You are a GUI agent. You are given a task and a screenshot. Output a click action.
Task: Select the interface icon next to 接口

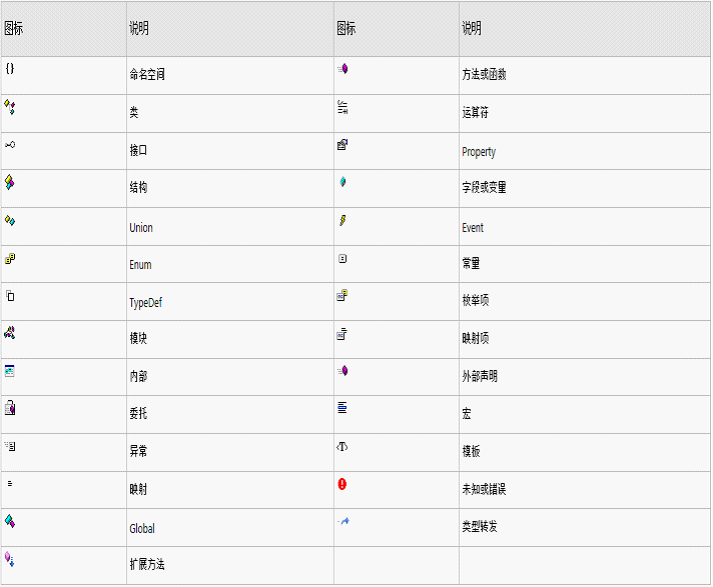click(x=10, y=145)
